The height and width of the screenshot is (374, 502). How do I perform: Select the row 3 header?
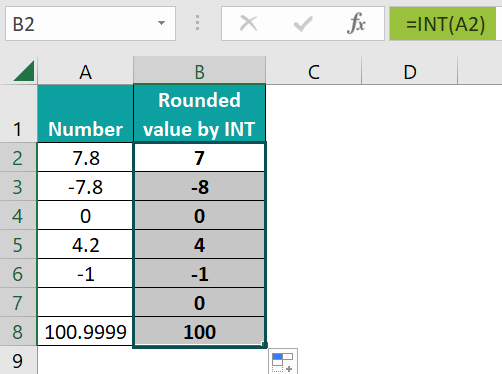[x=18, y=186]
